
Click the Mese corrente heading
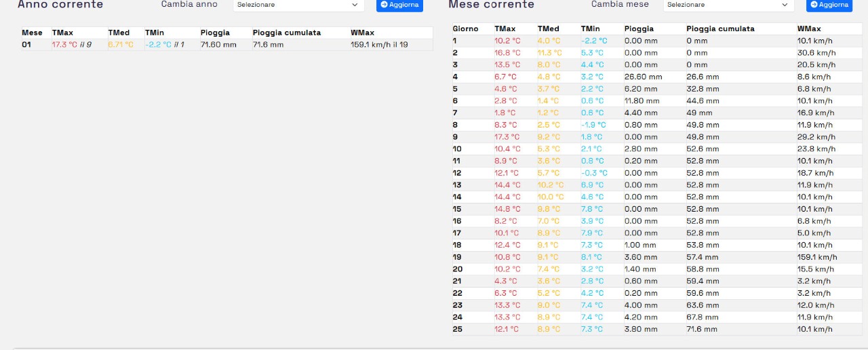[491, 5]
